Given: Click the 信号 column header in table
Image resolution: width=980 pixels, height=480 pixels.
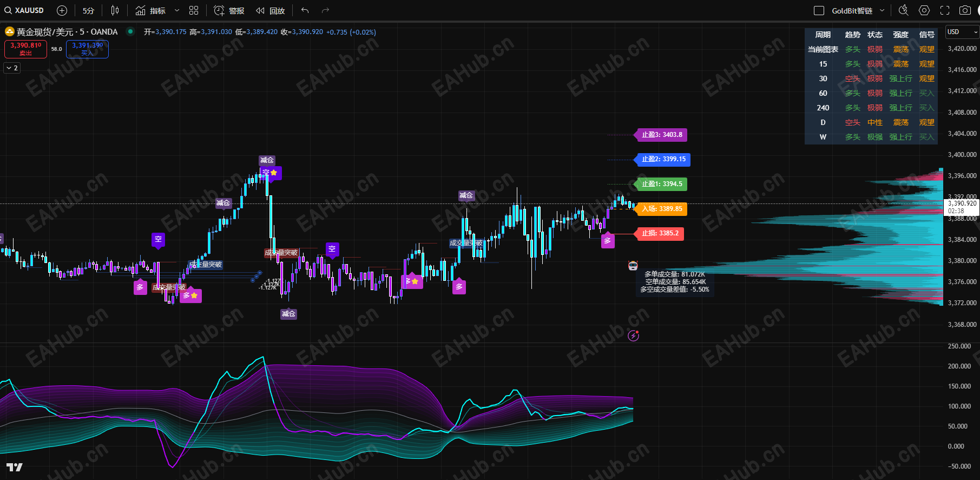Looking at the screenshot, I should 926,35.
